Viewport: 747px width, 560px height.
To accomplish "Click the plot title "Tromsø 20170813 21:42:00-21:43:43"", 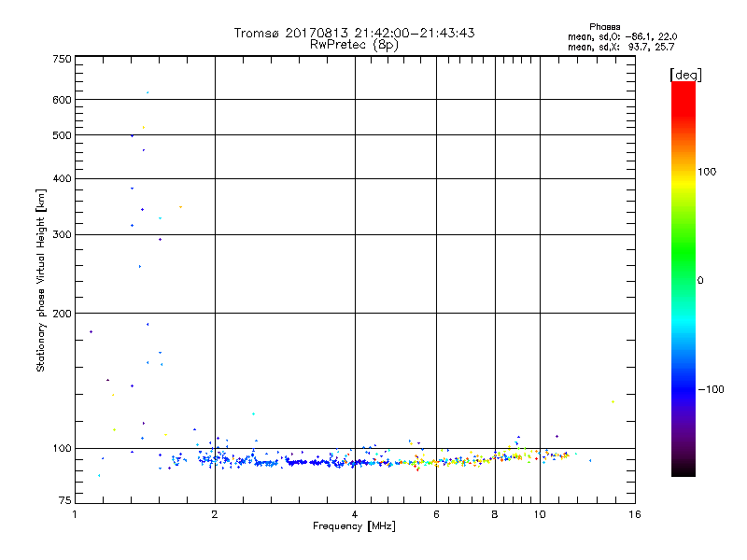I will coord(354,33).
